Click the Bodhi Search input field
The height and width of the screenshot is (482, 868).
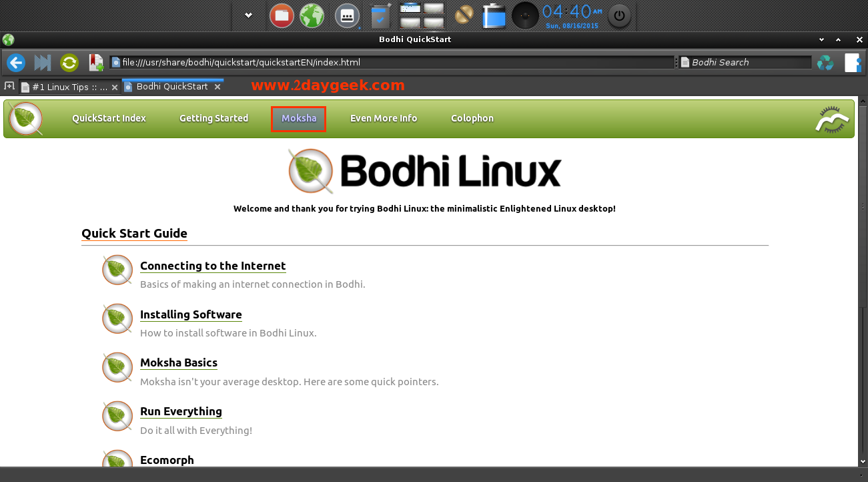[x=747, y=62]
